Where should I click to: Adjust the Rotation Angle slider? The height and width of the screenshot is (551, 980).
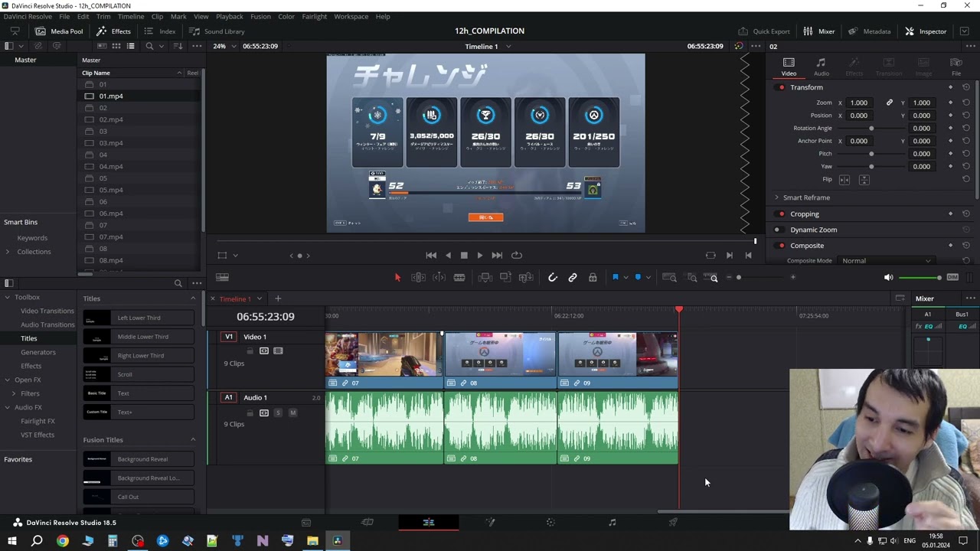871,129
